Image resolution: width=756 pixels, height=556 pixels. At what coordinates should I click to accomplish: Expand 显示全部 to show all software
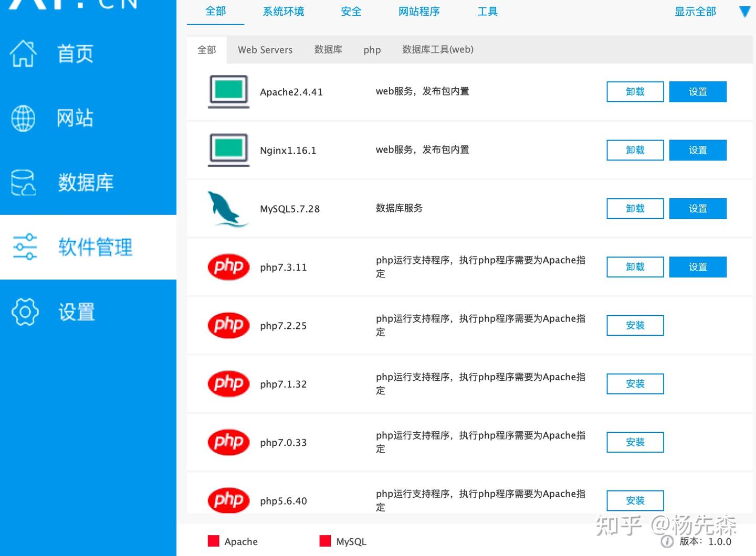(695, 11)
